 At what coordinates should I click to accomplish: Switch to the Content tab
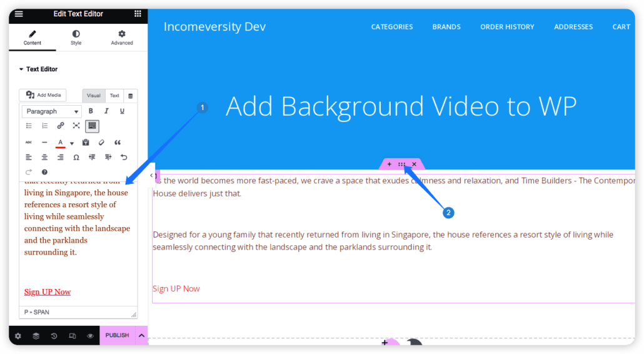pyautogui.click(x=32, y=38)
